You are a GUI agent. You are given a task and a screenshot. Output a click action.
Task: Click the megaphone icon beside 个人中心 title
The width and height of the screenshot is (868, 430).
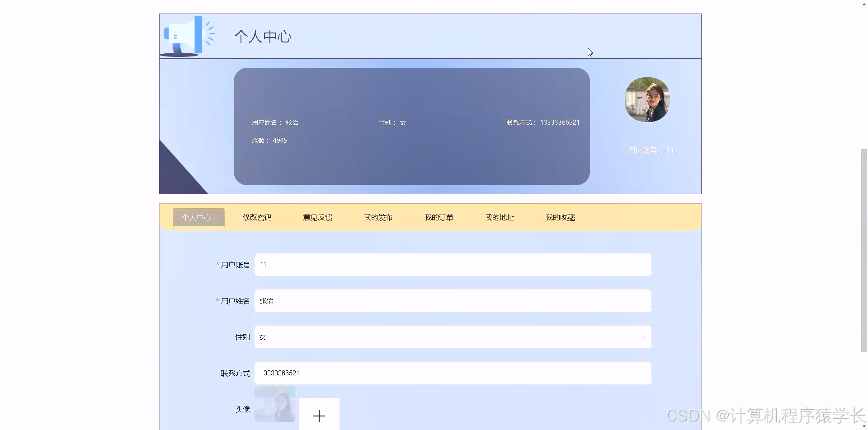[x=187, y=36]
